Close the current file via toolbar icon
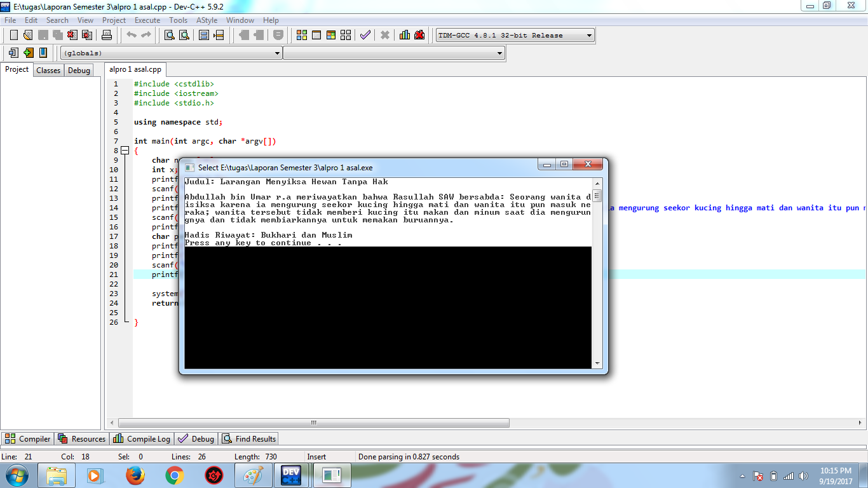This screenshot has width=868, height=488. (x=72, y=35)
